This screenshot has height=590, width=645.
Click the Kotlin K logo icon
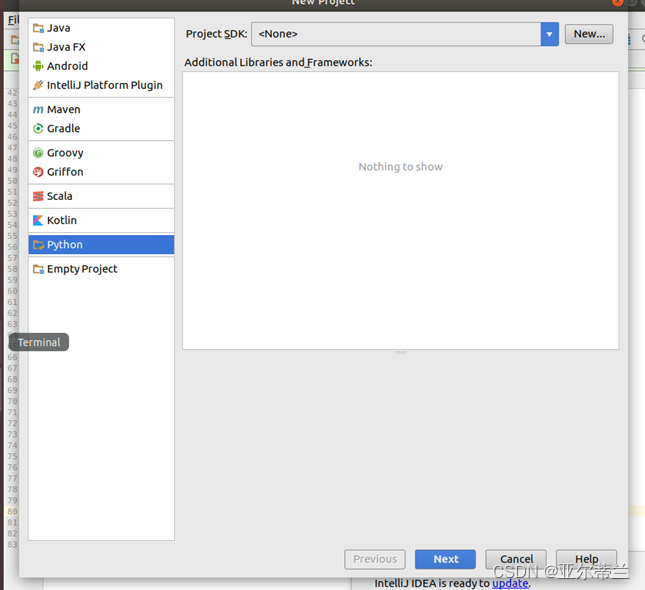coord(38,221)
